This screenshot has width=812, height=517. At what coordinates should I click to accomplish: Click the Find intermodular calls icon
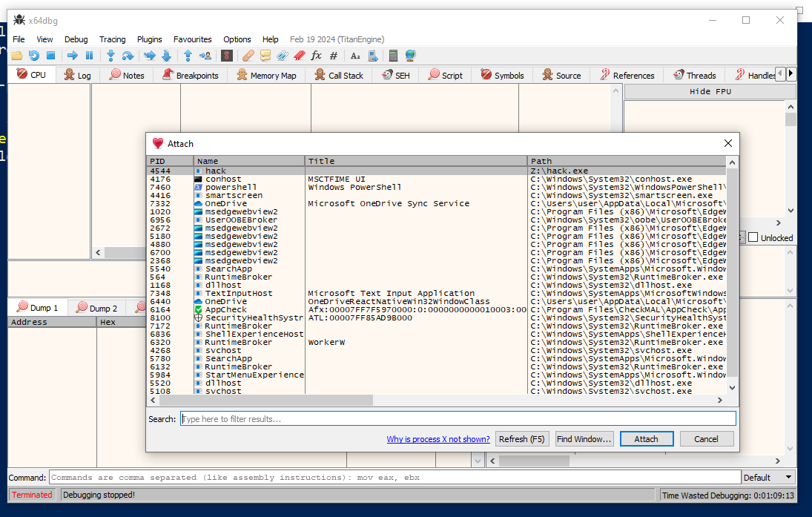(x=373, y=56)
